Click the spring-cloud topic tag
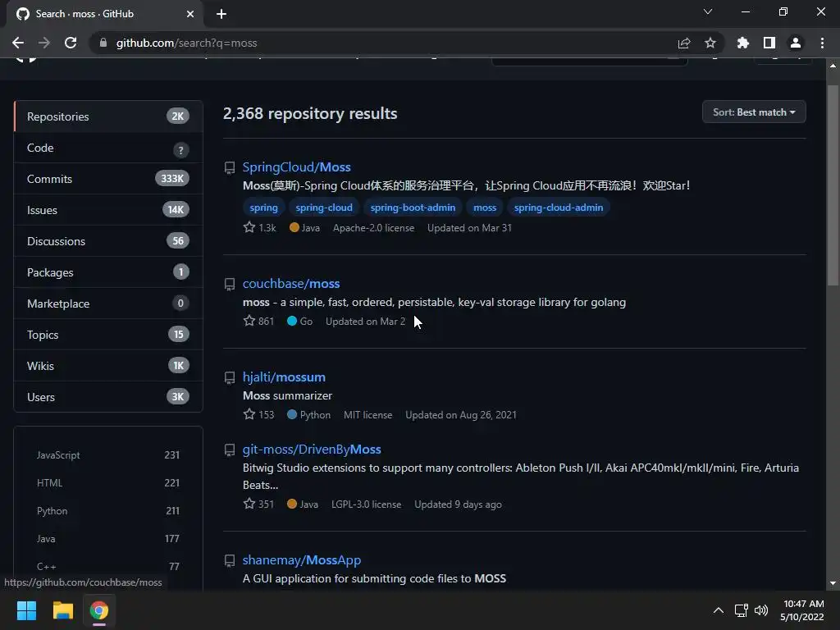840x630 pixels. pyautogui.click(x=324, y=208)
